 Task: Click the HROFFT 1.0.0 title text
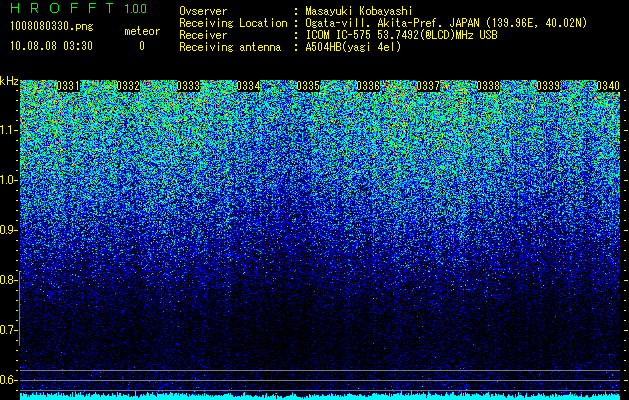tap(79, 8)
